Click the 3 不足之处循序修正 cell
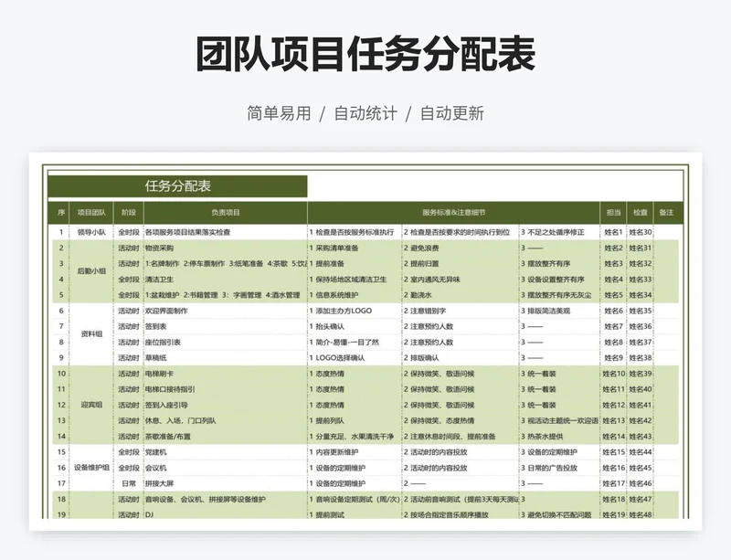731x560 pixels. pyautogui.click(x=559, y=232)
